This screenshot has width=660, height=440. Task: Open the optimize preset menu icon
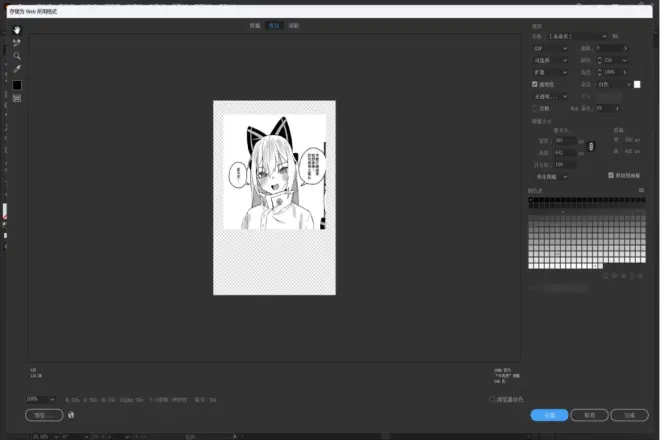click(615, 37)
